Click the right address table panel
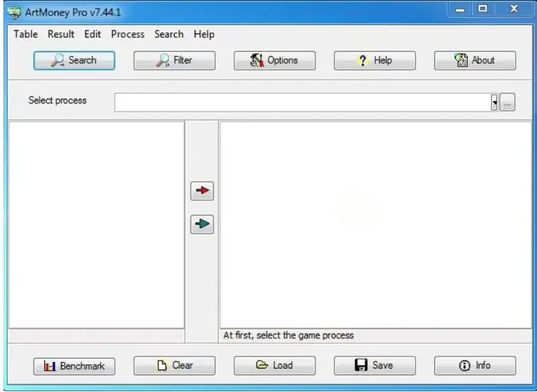 point(376,225)
